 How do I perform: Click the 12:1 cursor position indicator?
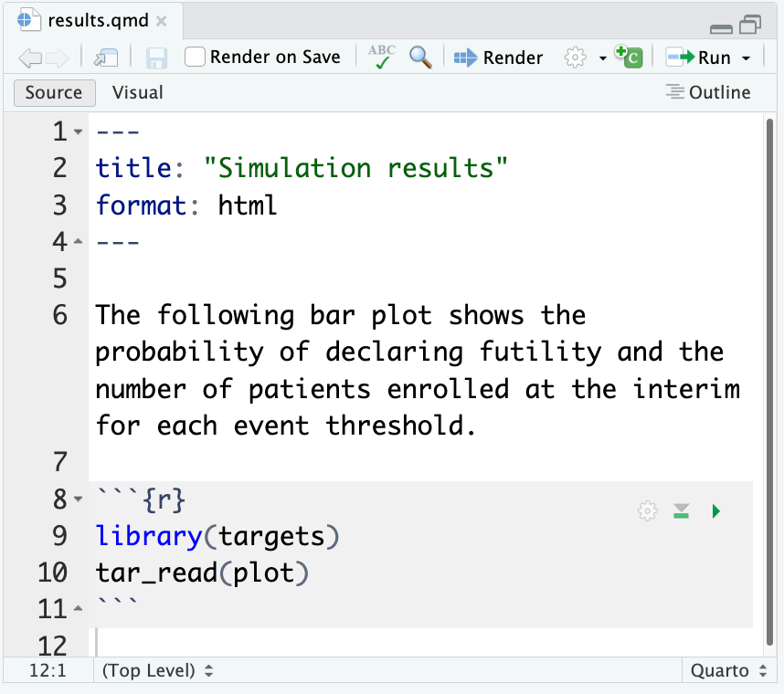pyautogui.click(x=48, y=670)
